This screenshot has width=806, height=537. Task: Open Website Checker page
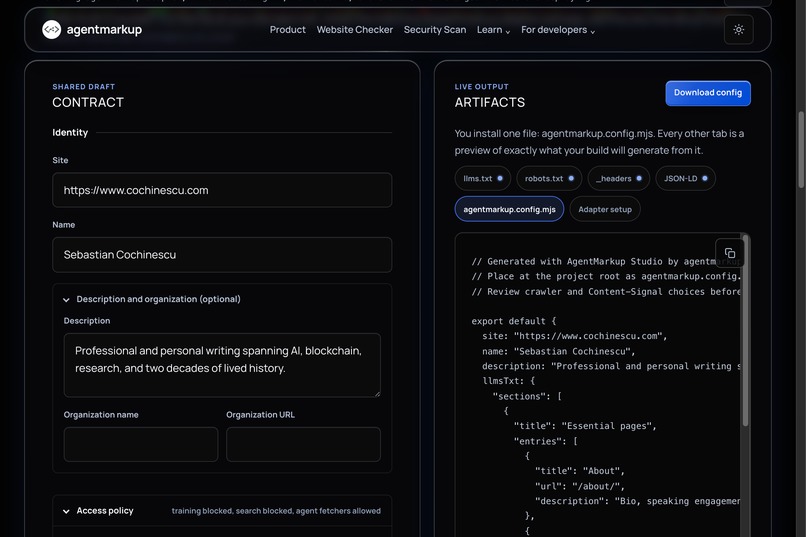pyautogui.click(x=355, y=30)
